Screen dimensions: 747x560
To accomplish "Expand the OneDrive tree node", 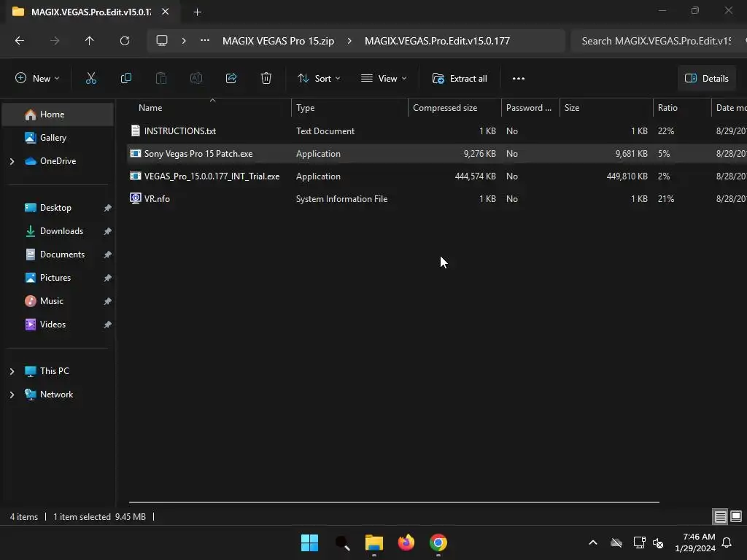I will 12,161.
